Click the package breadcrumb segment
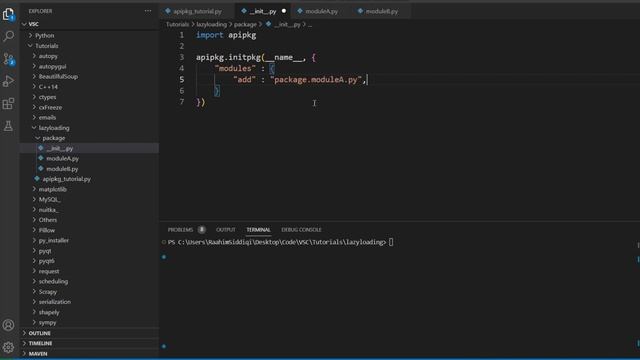Viewport: 640px width, 360px height. pyautogui.click(x=245, y=24)
